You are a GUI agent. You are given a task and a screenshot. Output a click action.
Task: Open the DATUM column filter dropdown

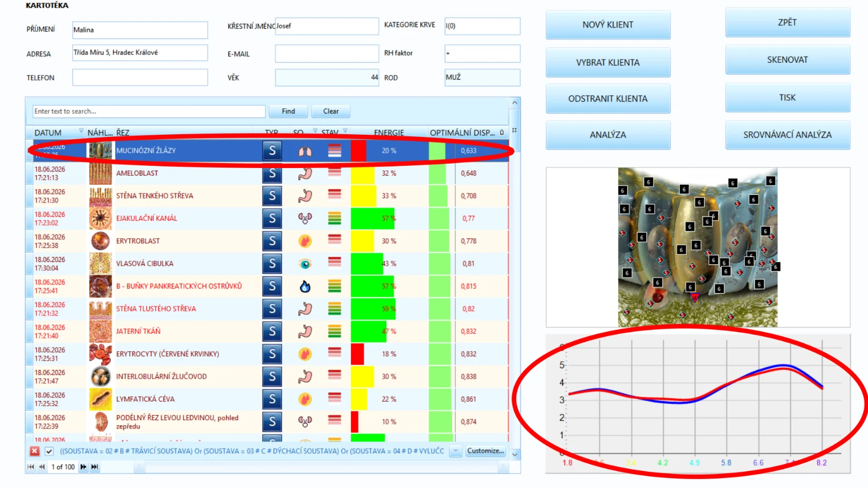[x=81, y=131]
